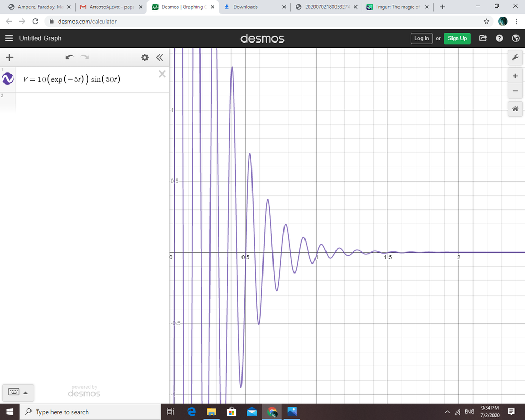525x420 pixels.
Task: Share the graph
Action: tap(483, 38)
